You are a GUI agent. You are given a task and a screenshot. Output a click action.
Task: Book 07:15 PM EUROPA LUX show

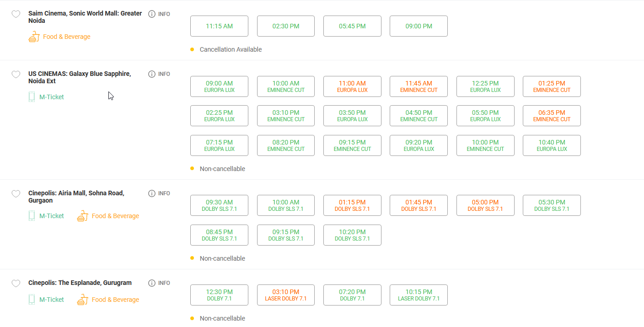[x=219, y=145]
